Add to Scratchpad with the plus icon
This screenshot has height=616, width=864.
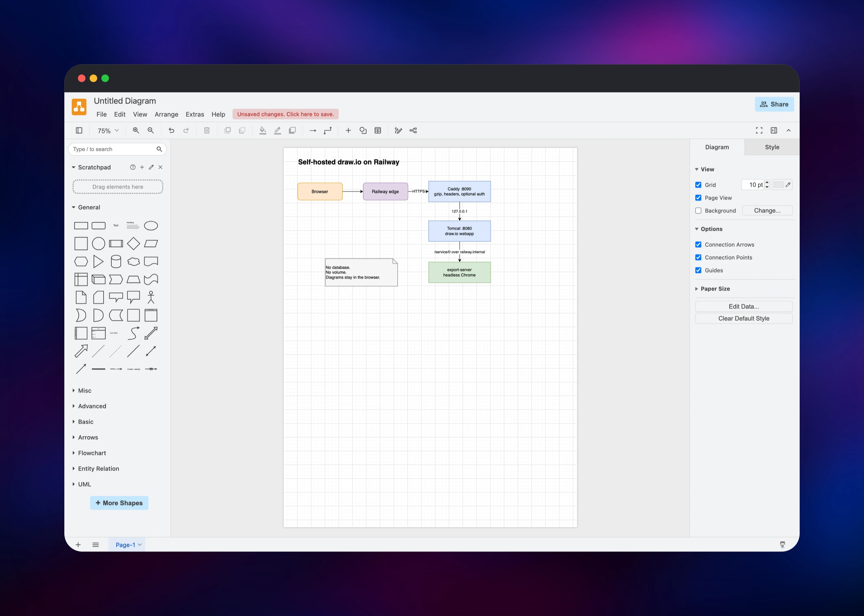click(142, 167)
